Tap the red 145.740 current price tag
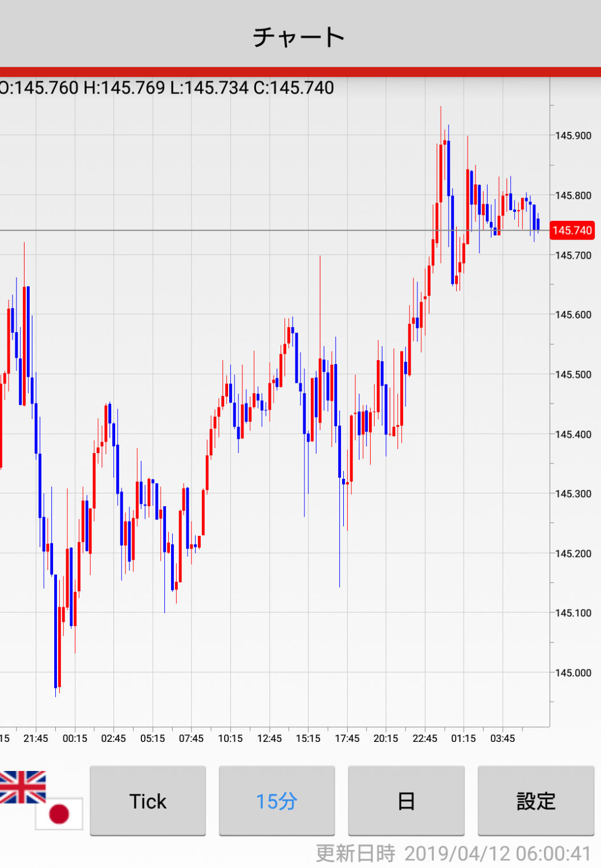The width and height of the screenshot is (601, 868). pyautogui.click(x=572, y=231)
